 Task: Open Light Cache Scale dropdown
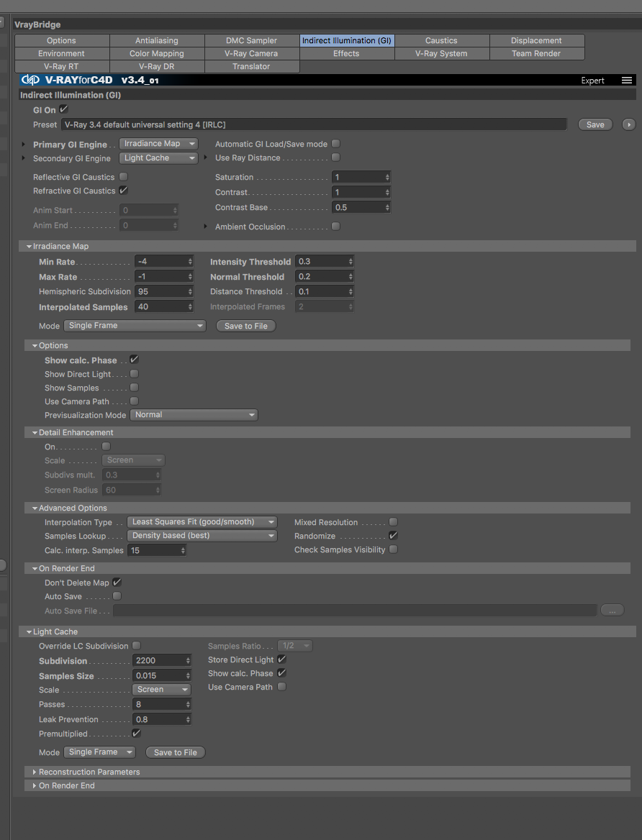coord(161,690)
